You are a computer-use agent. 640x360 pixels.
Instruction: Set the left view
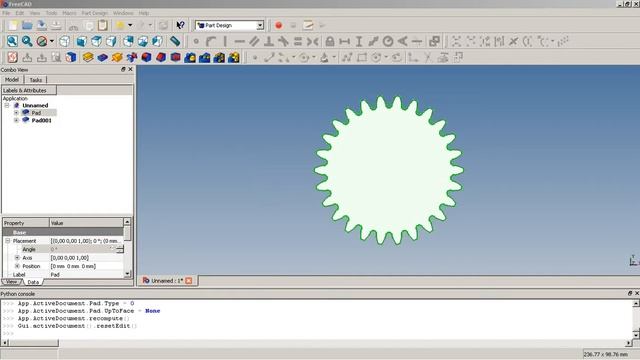tap(158, 41)
